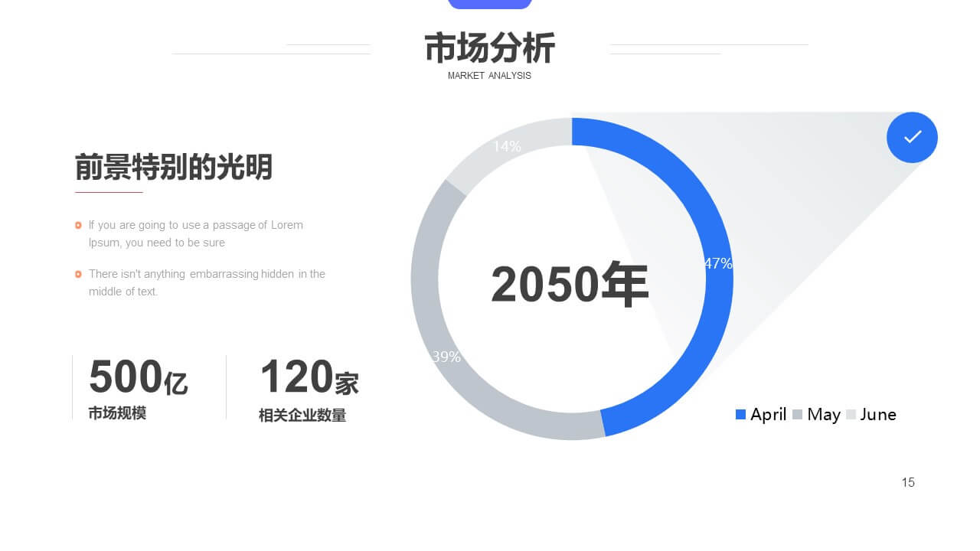Click the 相关企业数量 label

point(302,416)
